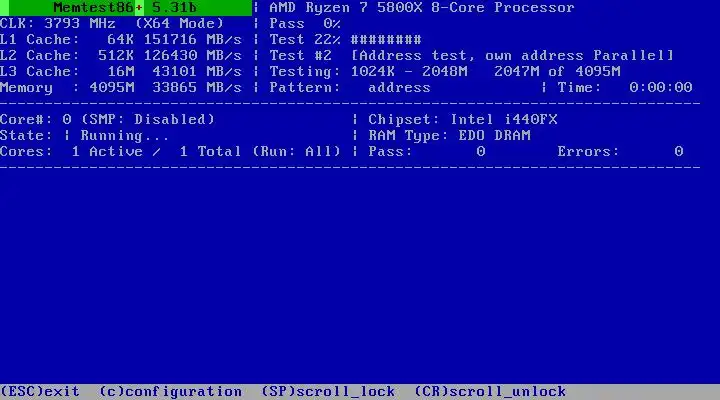720x400 pixels.
Task: Click the Time: 0:00:00 counter
Action: (x=624, y=88)
